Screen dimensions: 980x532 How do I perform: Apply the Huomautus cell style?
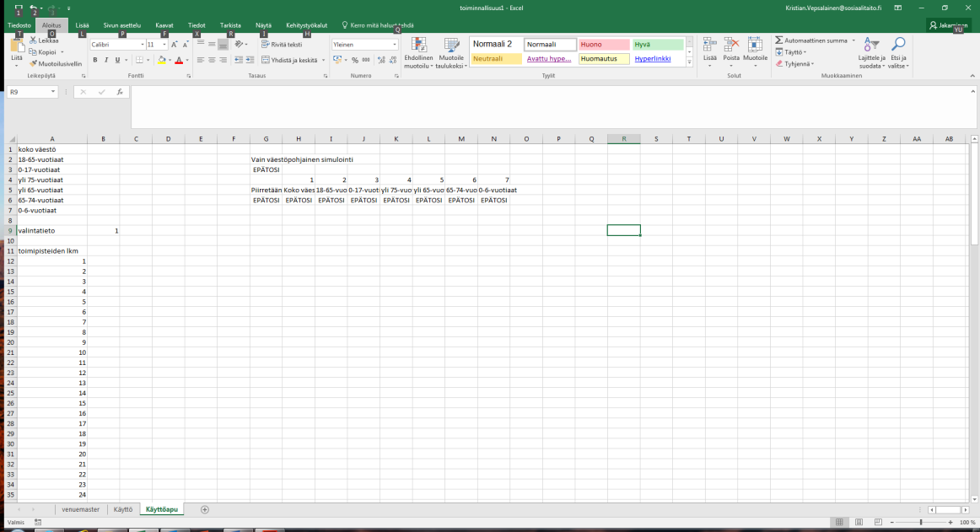(x=604, y=59)
